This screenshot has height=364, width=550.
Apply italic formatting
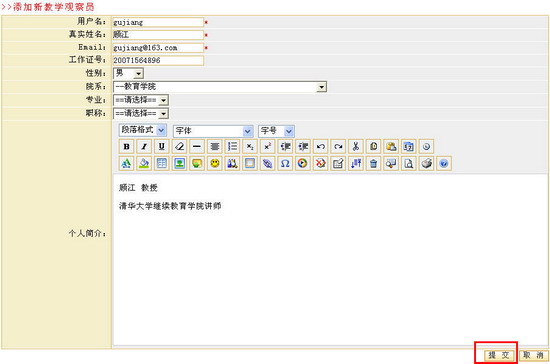pyautogui.click(x=144, y=147)
